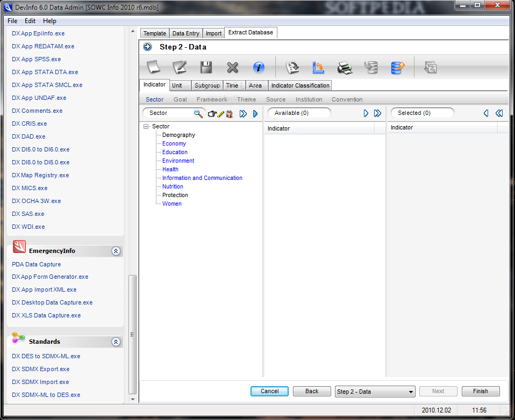Click the blue database export icon
The image size is (515, 420).
tap(398, 68)
